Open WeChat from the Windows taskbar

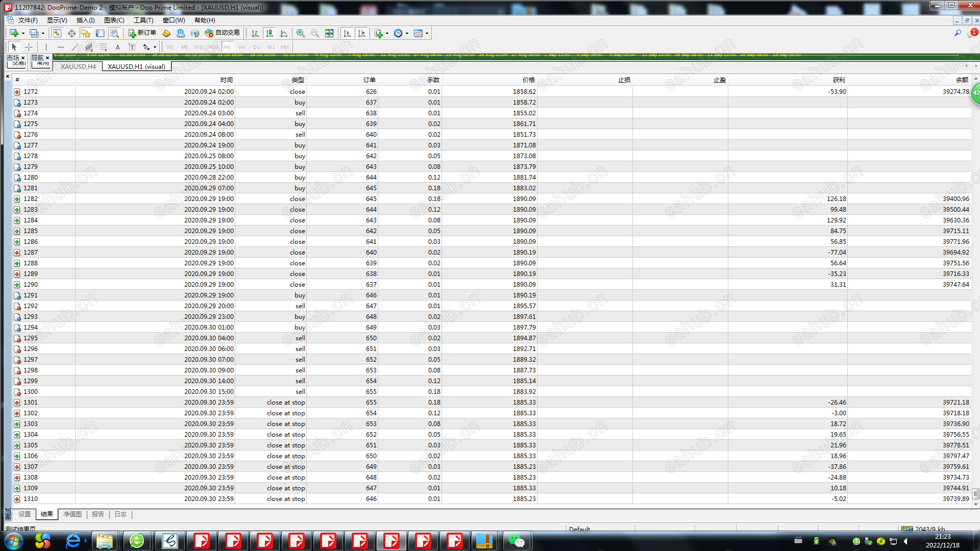pos(516,541)
